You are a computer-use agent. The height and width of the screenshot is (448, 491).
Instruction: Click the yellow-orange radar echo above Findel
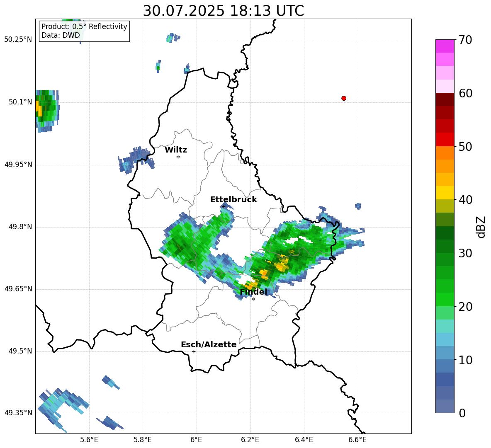tap(251, 285)
